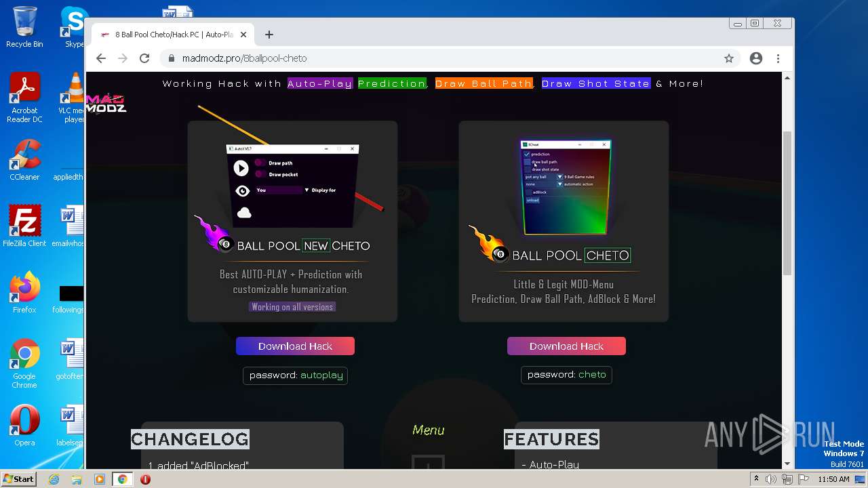
Task: Click the Draw Ball Path highlighted label
Action: click(x=484, y=83)
